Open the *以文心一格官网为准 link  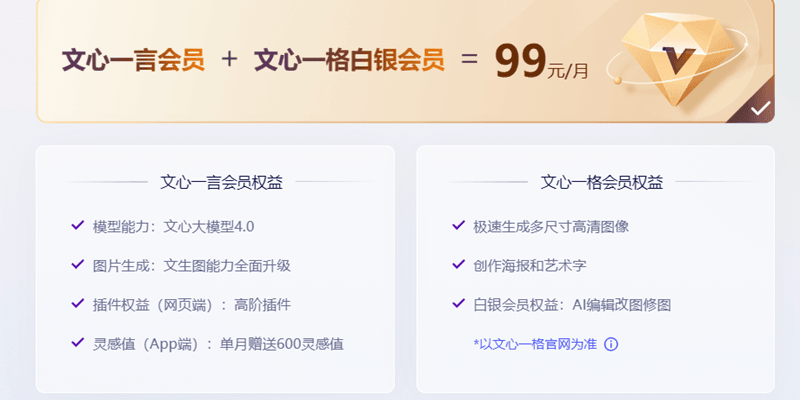(535, 344)
